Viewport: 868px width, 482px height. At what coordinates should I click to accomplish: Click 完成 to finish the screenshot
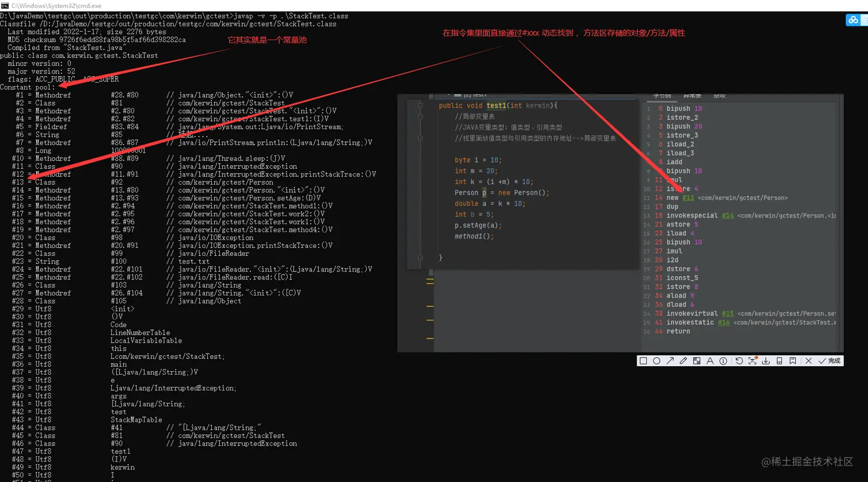(x=830, y=361)
